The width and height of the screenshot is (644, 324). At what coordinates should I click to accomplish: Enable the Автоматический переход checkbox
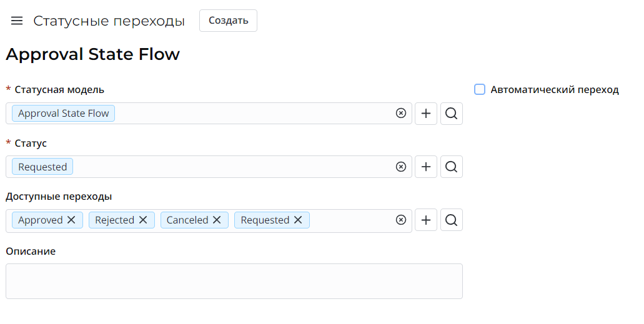[x=480, y=89]
